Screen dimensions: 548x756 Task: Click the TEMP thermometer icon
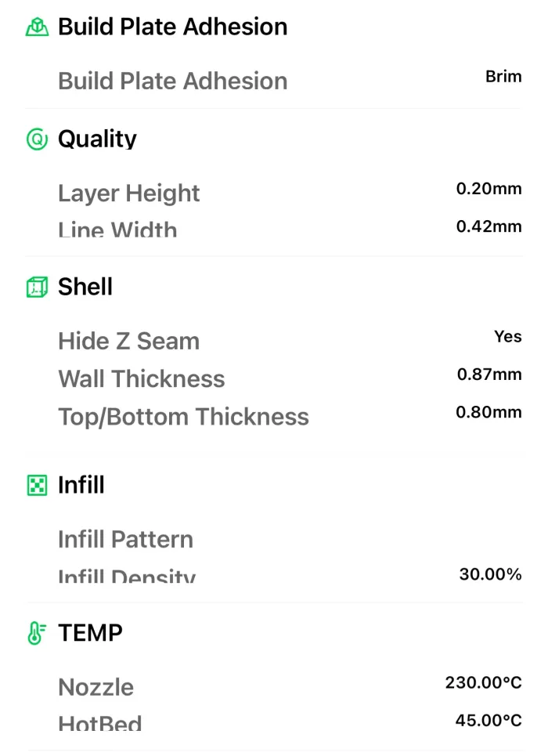[36, 633]
